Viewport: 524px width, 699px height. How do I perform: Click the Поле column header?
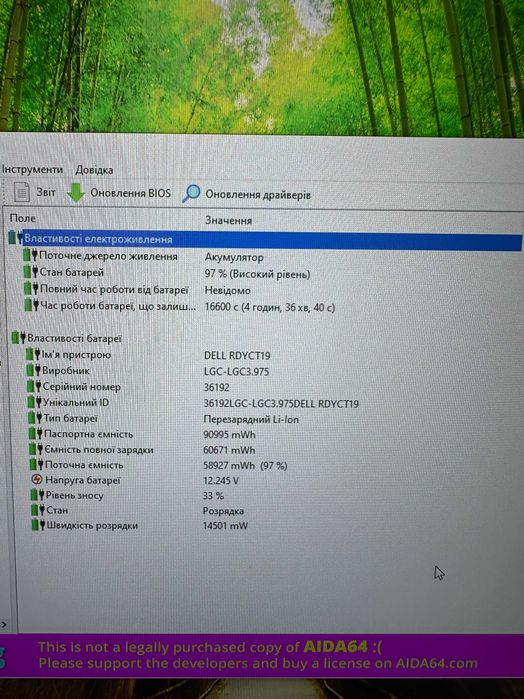(23, 218)
